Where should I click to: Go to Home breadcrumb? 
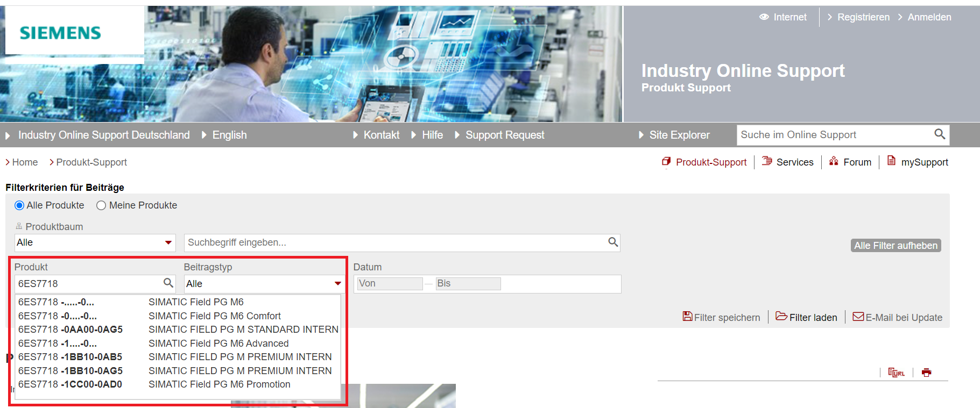coord(25,162)
